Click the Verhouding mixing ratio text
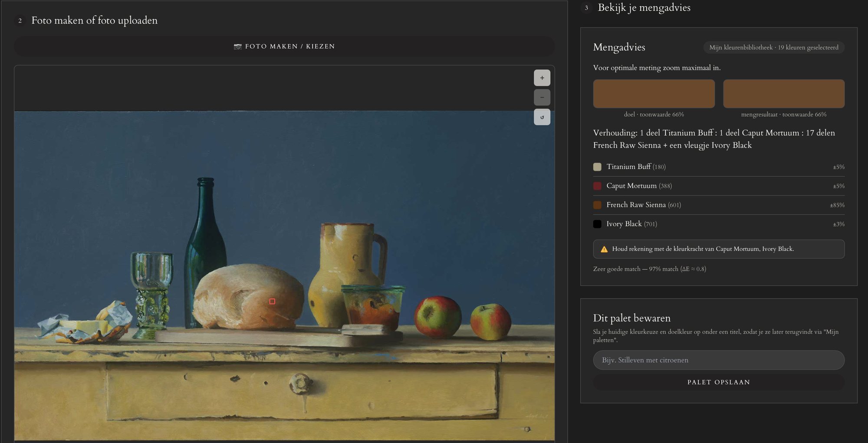The width and height of the screenshot is (868, 443). [x=714, y=139]
